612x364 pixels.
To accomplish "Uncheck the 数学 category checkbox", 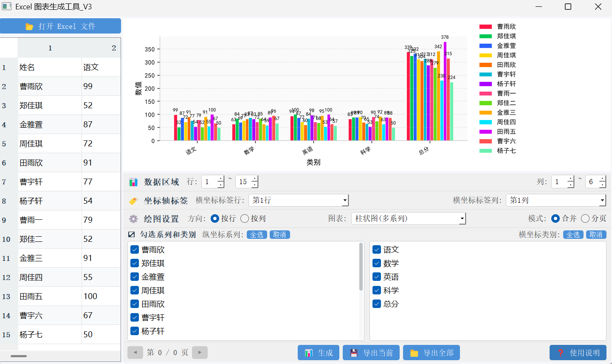I will coord(377,263).
